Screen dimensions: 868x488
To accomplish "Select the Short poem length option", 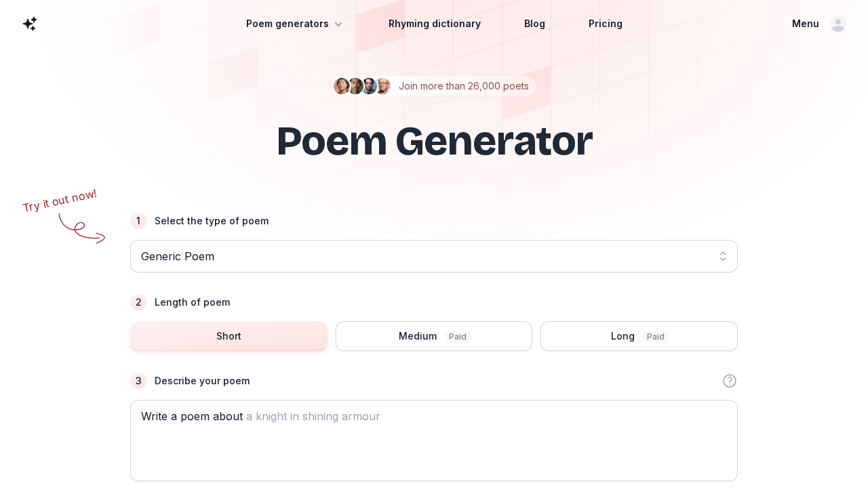I will click(229, 336).
